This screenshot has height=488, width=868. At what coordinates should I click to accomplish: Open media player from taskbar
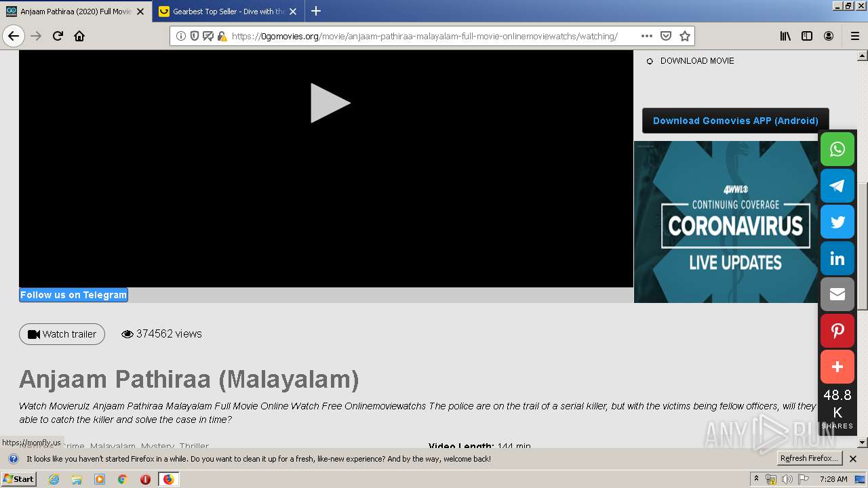[100, 479]
